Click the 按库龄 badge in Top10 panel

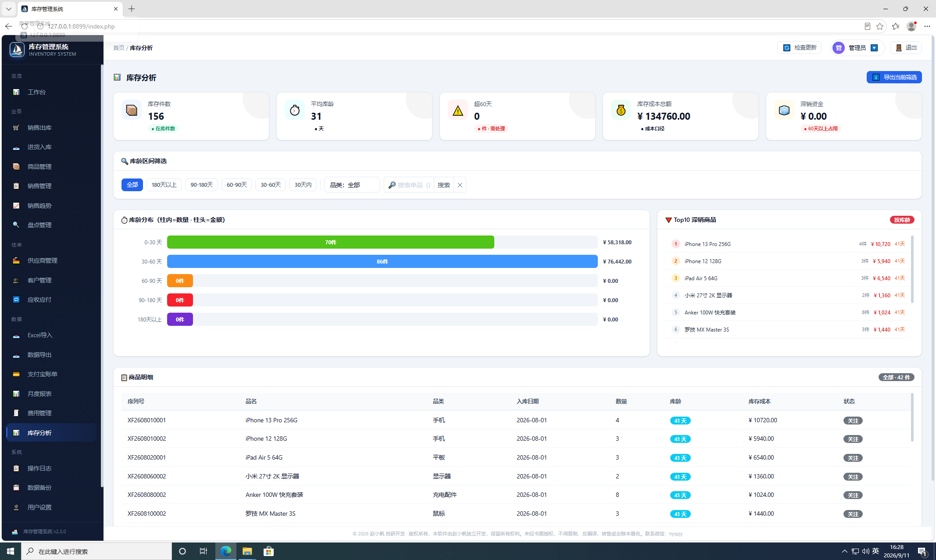click(902, 220)
